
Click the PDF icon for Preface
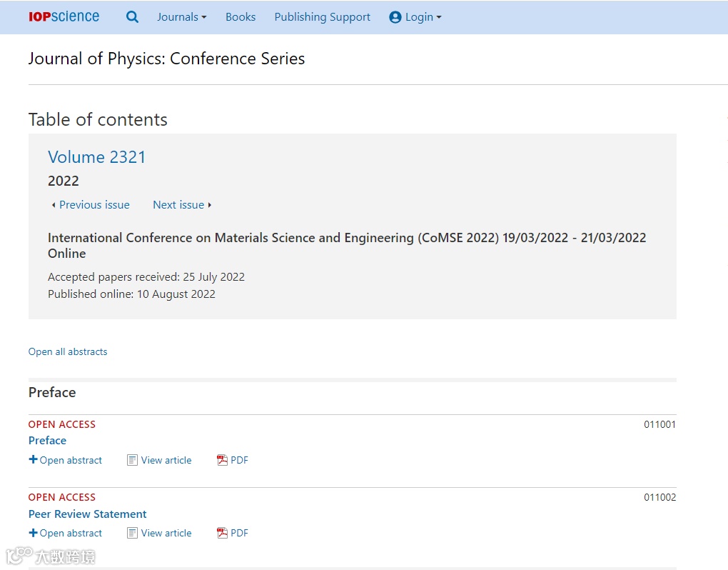(x=222, y=460)
